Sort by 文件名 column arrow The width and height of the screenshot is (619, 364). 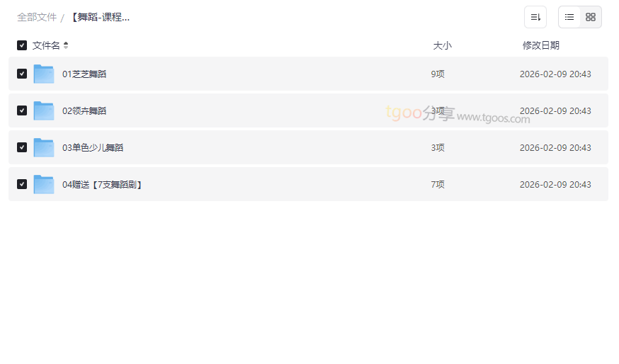point(66,45)
